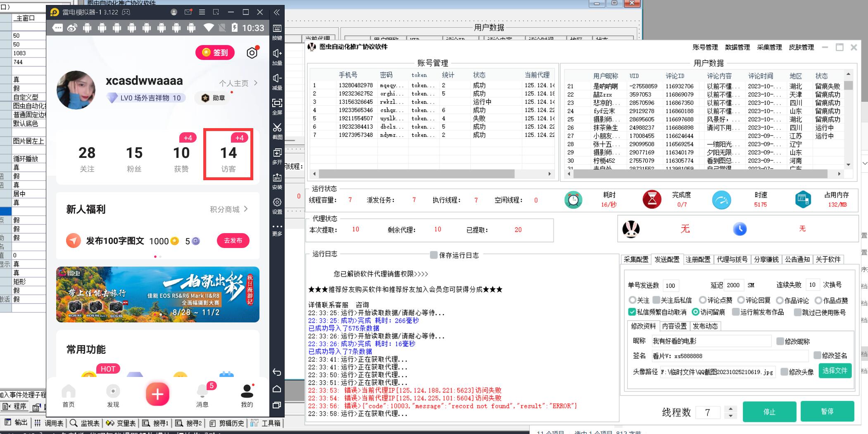Increase thread count with up stepper arrow
This screenshot has height=434, width=868.
(731, 409)
